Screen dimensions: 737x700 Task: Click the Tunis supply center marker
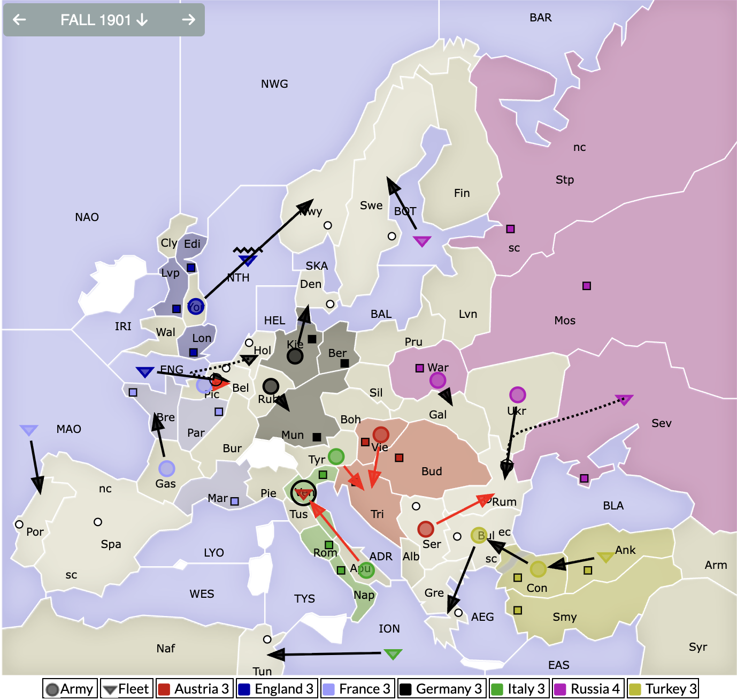[267, 639]
